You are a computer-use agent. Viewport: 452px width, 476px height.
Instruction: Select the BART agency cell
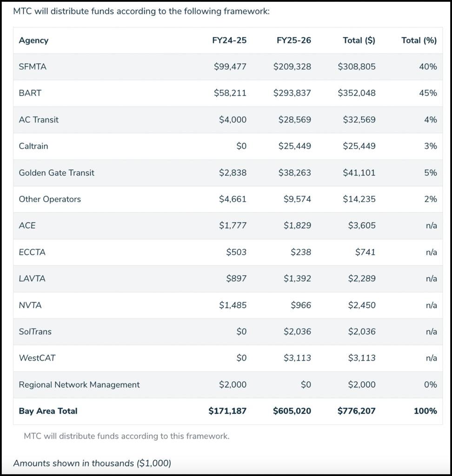click(x=30, y=93)
